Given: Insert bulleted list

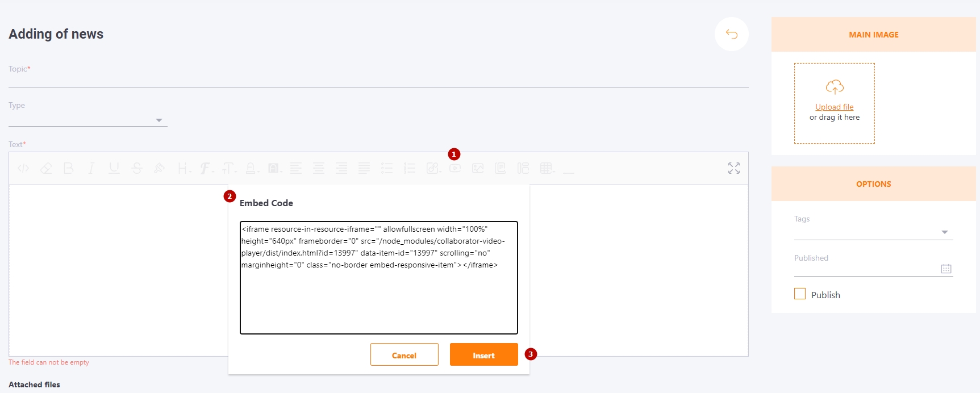Looking at the screenshot, I should pos(387,168).
